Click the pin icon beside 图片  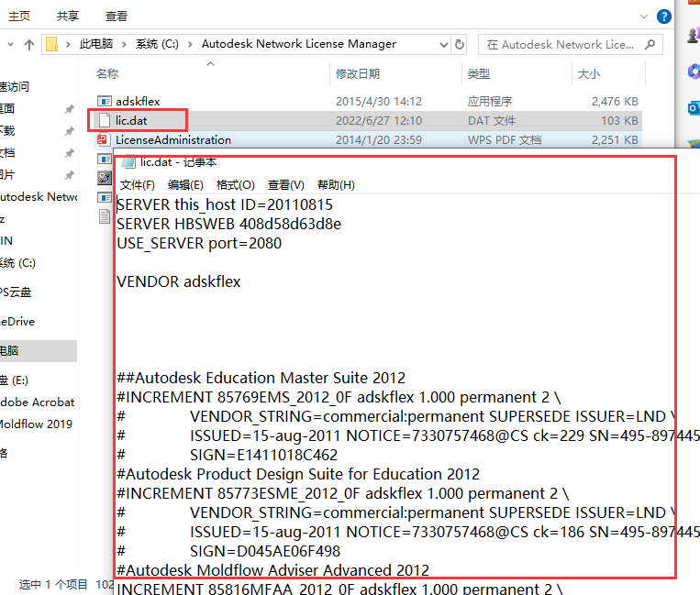coord(69,175)
